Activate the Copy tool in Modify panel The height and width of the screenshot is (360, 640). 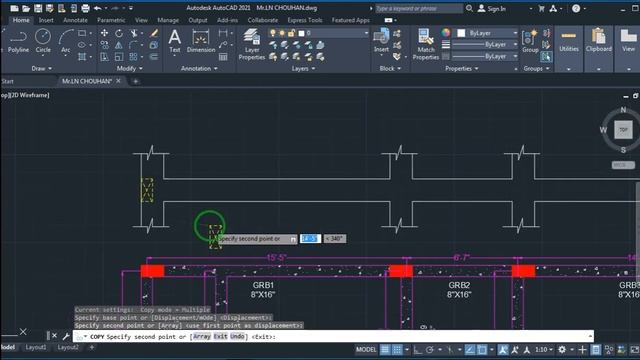[104, 45]
